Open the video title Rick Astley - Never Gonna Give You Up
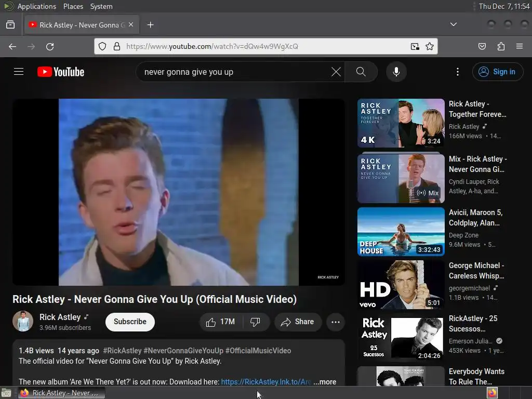This screenshot has width=532, height=399. [154, 299]
